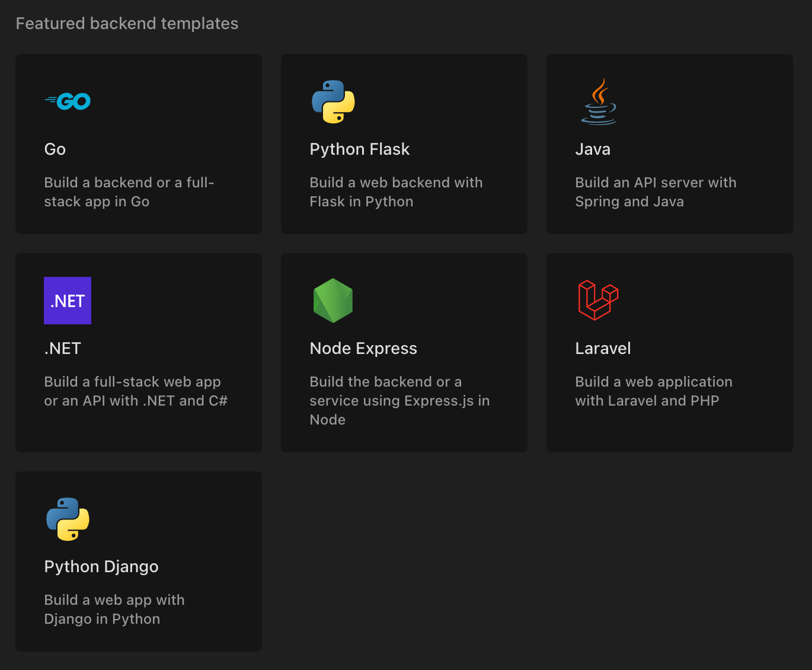Click the red Laravel logo icon
Screen dimensions: 812x670
(599, 300)
